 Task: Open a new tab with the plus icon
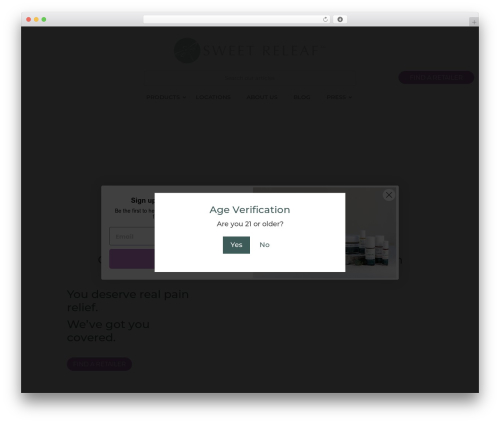coord(474,22)
